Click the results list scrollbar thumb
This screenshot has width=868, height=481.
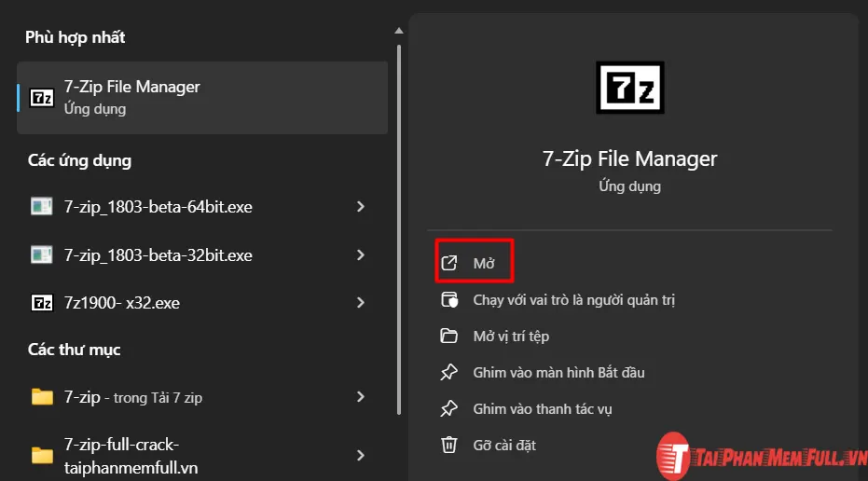pyautogui.click(x=399, y=229)
